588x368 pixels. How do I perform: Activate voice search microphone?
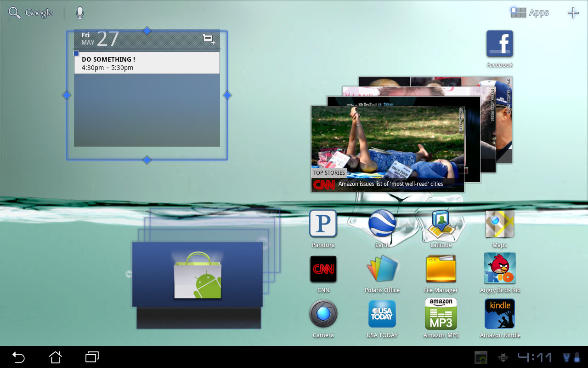(80, 13)
